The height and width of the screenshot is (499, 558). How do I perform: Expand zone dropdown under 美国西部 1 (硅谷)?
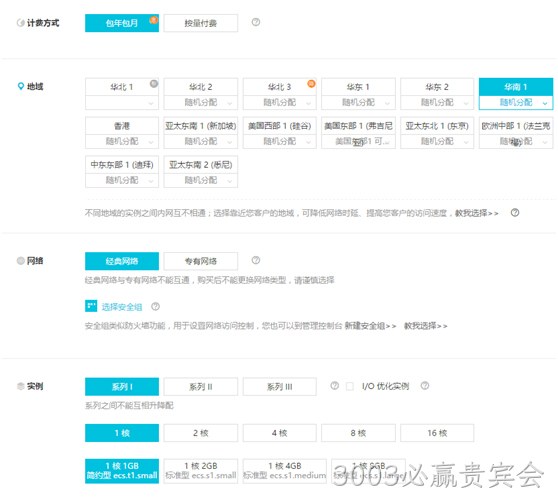280,141
